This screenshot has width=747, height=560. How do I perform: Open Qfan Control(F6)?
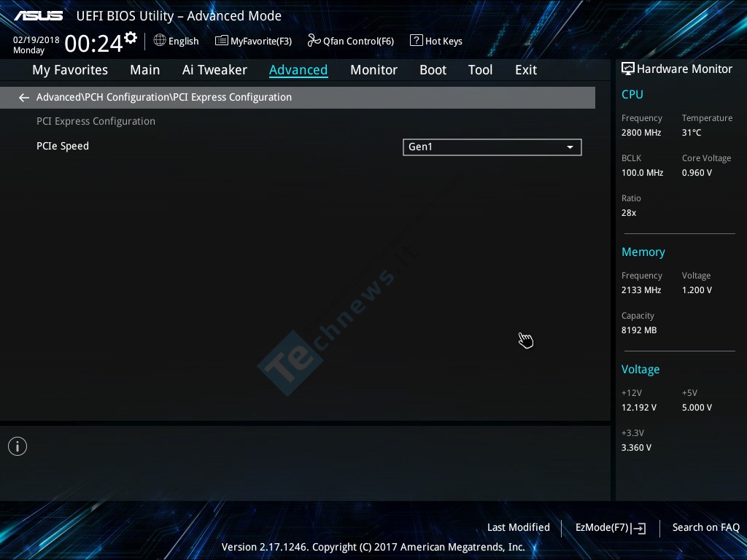pyautogui.click(x=351, y=41)
